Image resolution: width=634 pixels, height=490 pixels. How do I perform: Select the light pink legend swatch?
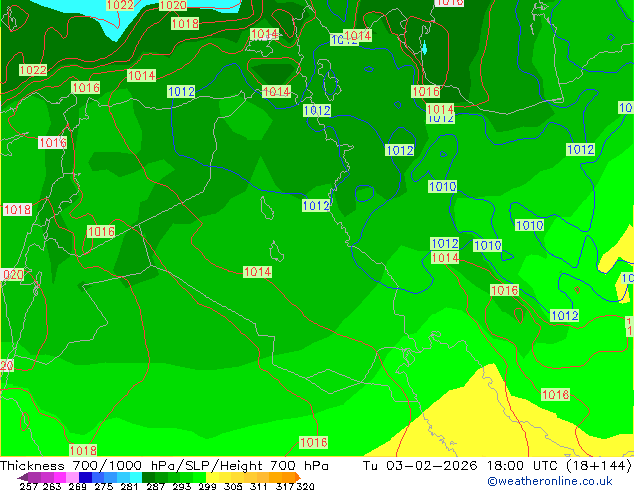[x=72, y=477]
